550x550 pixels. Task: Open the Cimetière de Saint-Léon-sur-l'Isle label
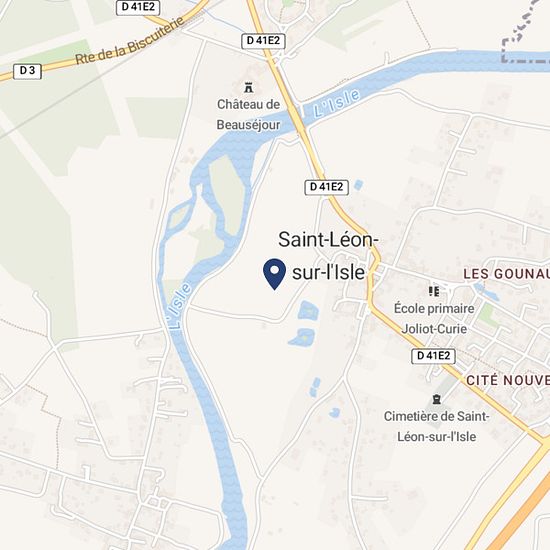(x=437, y=427)
